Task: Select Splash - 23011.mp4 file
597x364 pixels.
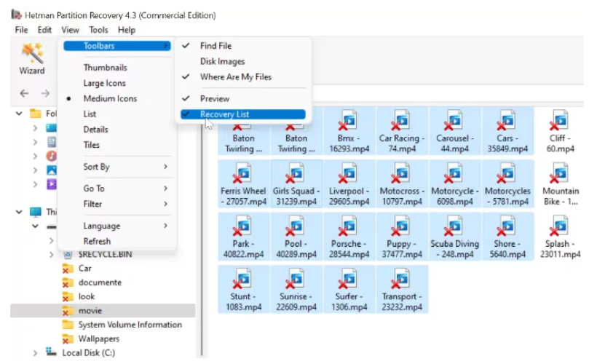Action: click(x=560, y=237)
